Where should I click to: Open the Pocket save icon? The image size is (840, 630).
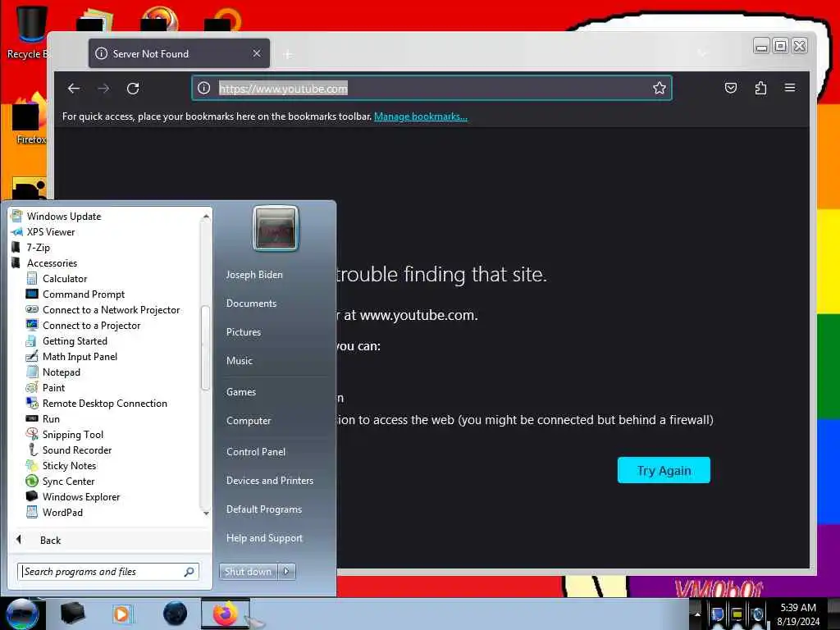tap(731, 88)
